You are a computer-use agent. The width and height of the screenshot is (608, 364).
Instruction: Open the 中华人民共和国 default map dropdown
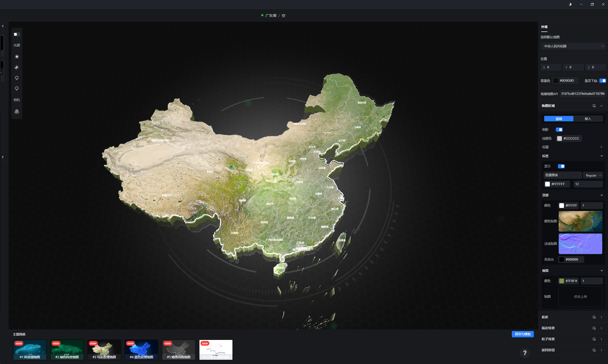(573, 46)
